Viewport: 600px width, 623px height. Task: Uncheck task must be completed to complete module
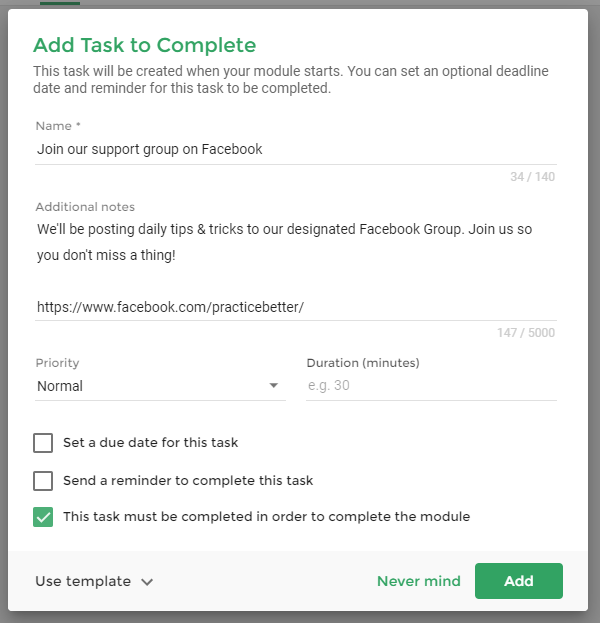[x=43, y=517]
